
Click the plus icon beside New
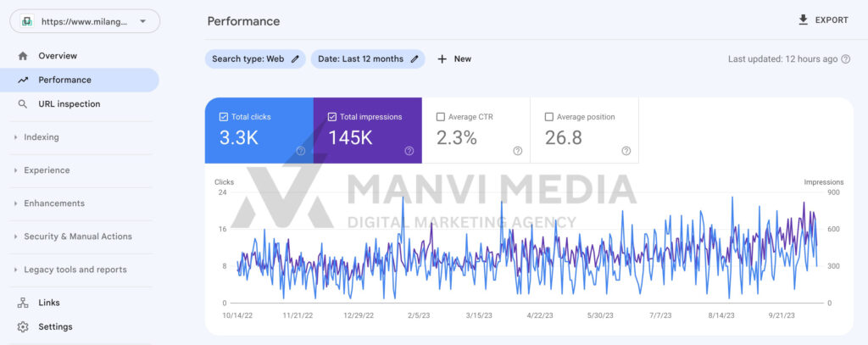(x=442, y=58)
